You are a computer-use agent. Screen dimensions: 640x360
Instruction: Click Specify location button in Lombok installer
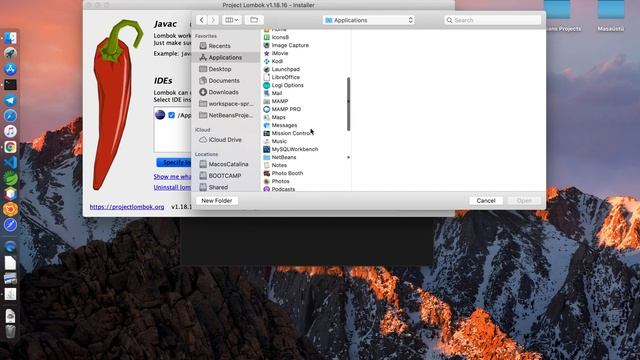174,162
